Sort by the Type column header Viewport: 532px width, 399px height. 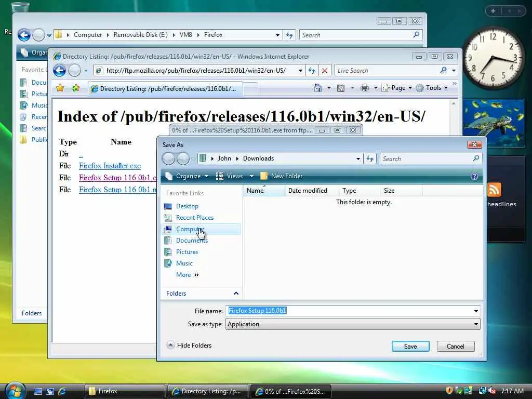click(x=360, y=191)
